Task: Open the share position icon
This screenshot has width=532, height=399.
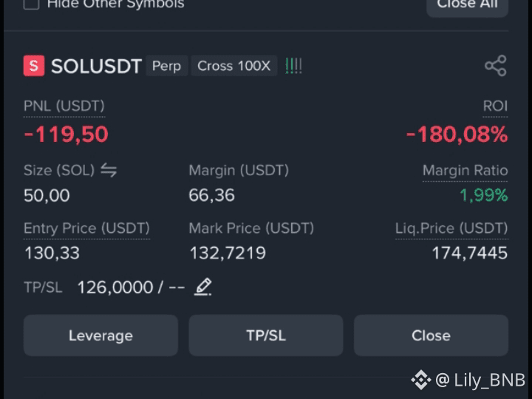Action: point(496,66)
